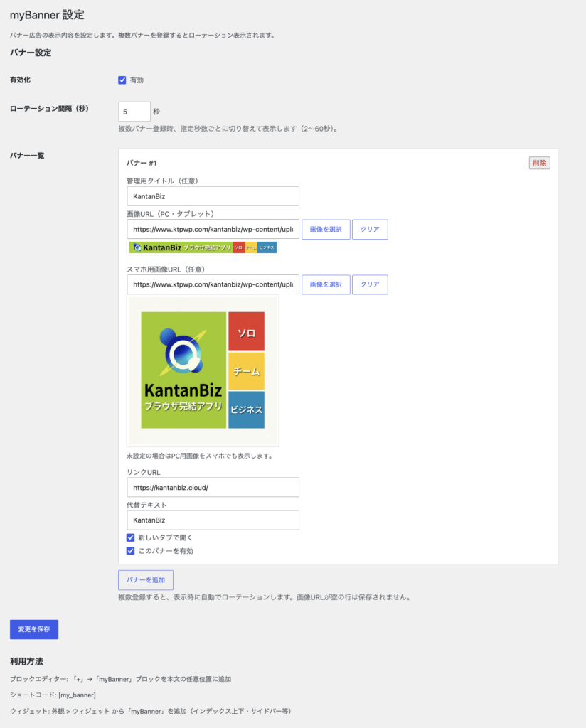Click the ショートコード: [my_banner] text

(x=53, y=695)
